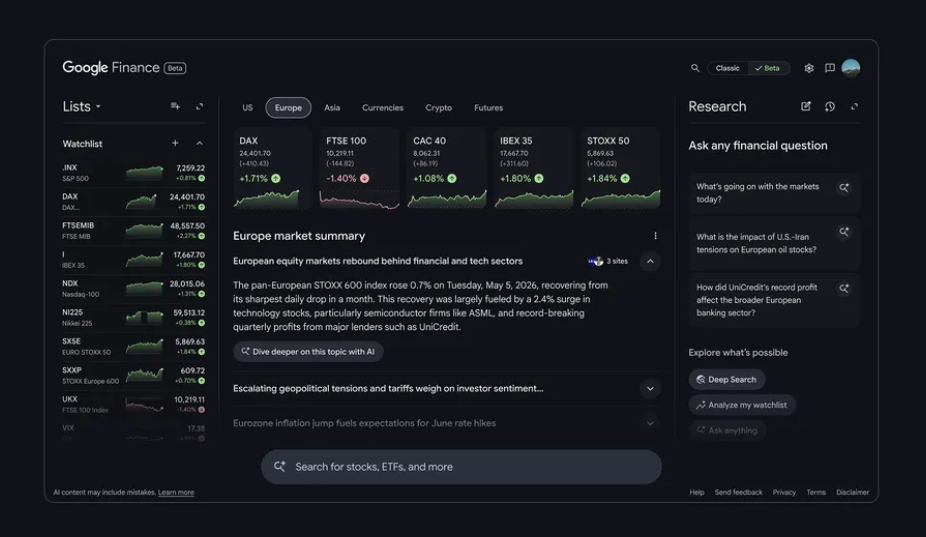This screenshot has height=537, width=926.
Task: Click AI search icon for UniCredit profit question
Action: coord(844,289)
